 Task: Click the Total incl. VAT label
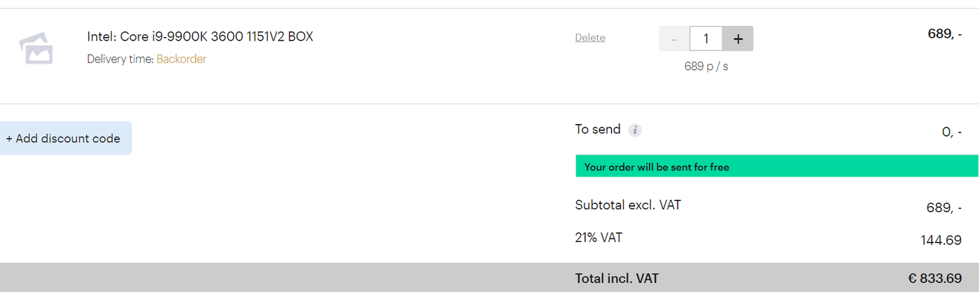(617, 278)
